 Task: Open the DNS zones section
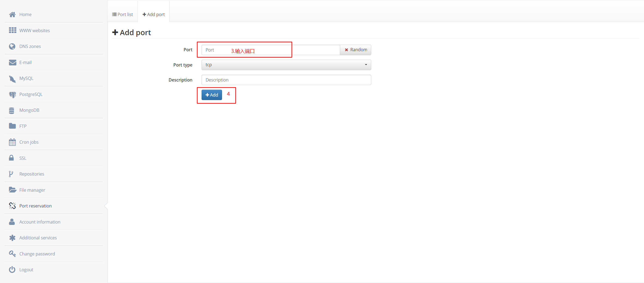click(30, 46)
